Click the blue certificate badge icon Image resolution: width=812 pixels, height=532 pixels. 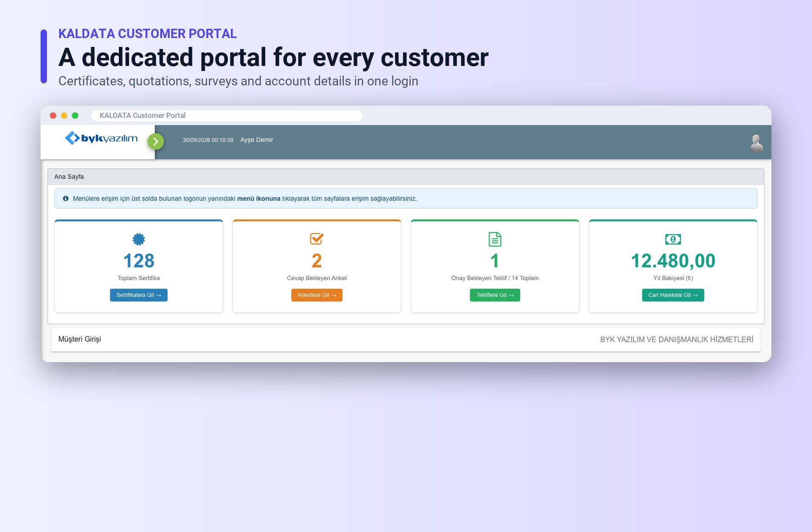[x=139, y=239]
